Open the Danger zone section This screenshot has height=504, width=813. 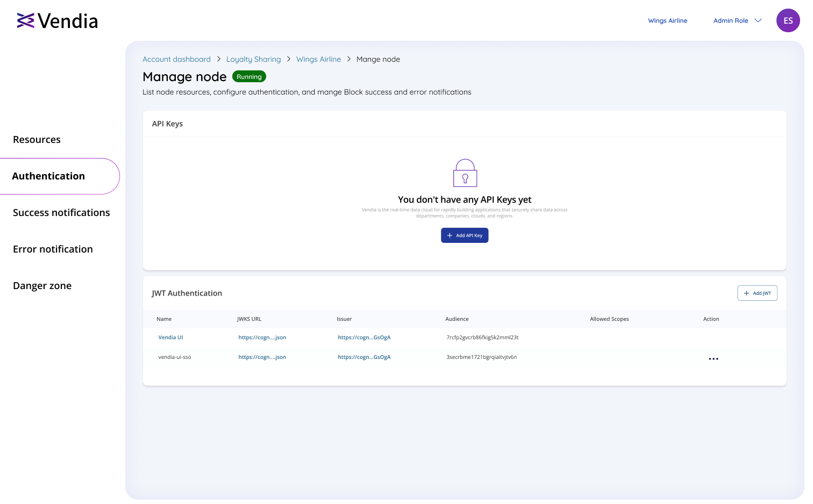[x=42, y=286]
